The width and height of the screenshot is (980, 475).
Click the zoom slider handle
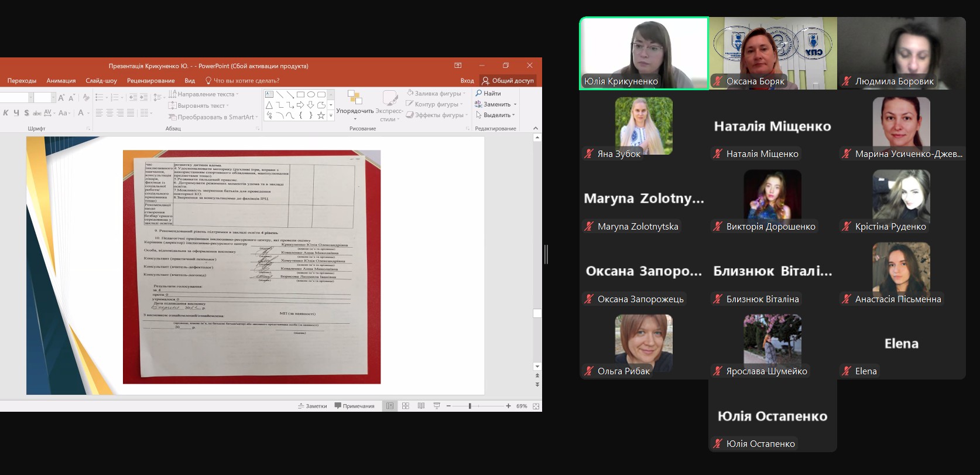470,406
